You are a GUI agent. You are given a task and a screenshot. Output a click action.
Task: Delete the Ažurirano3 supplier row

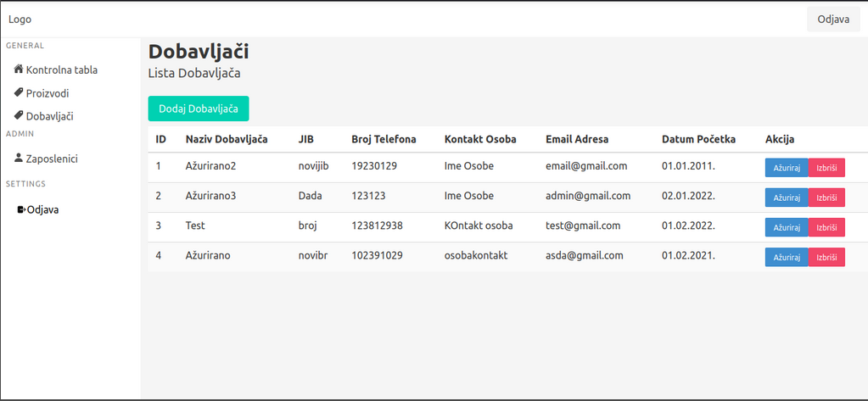(x=826, y=198)
